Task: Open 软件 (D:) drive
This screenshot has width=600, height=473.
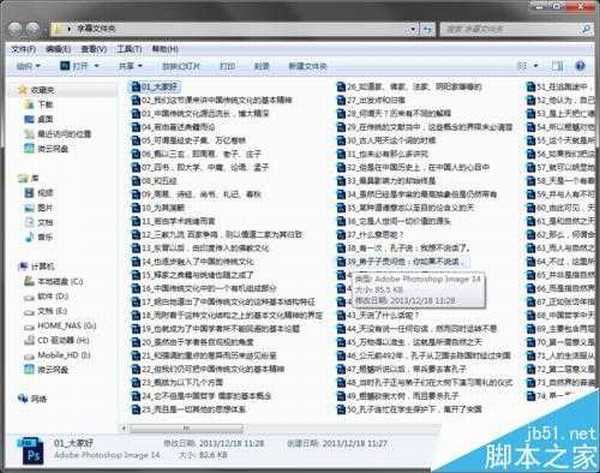Action: click(x=53, y=297)
